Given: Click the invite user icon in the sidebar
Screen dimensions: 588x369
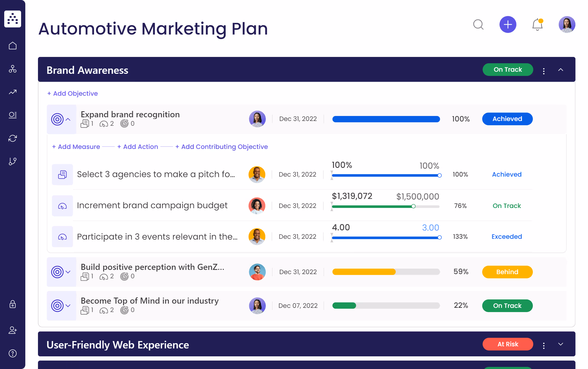Looking at the screenshot, I should [13, 330].
